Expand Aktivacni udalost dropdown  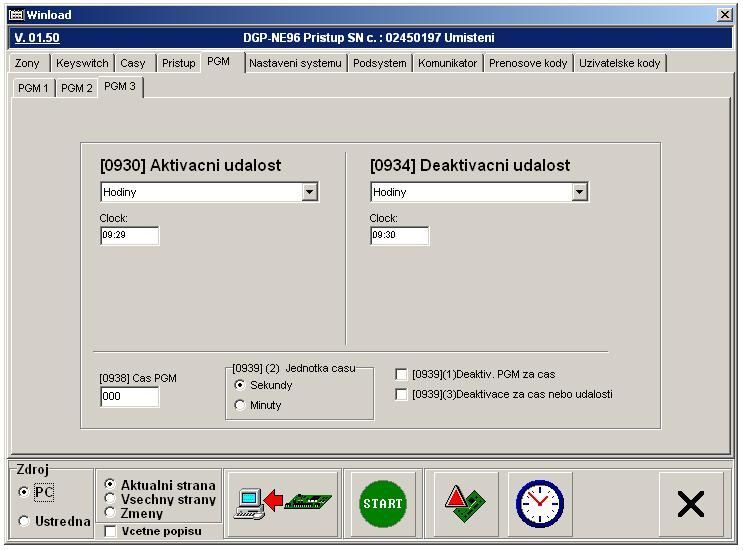309,192
